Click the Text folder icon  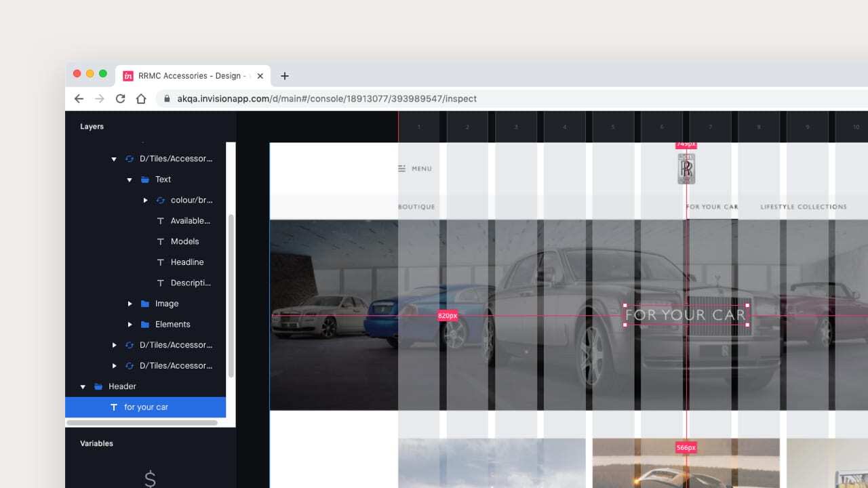click(x=144, y=180)
